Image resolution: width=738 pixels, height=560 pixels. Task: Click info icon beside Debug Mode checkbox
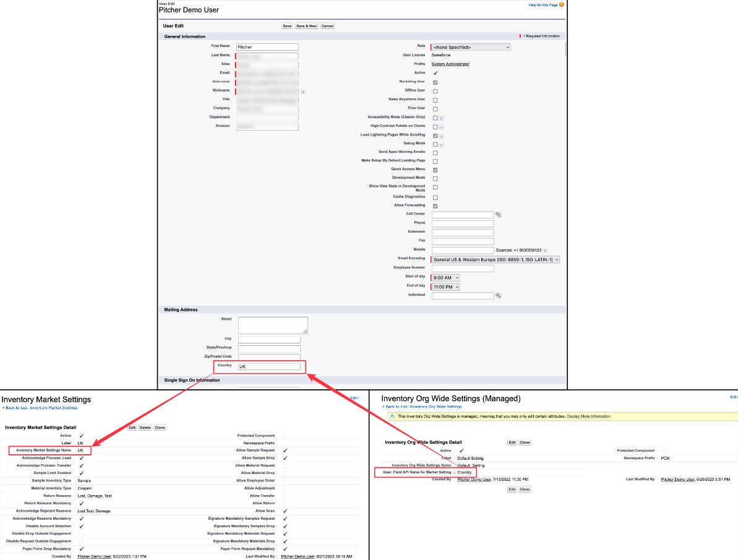[x=442, y=144]
